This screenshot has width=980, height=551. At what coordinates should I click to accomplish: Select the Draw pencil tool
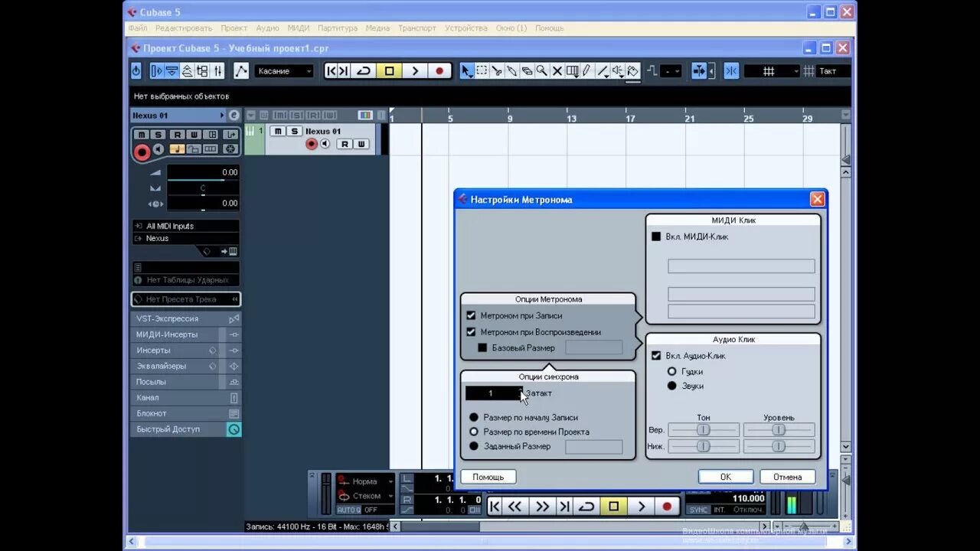pos(587,71)
